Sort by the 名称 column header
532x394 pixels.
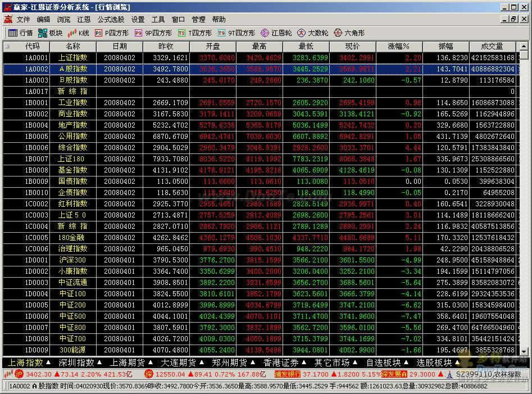tap(73, 46)
